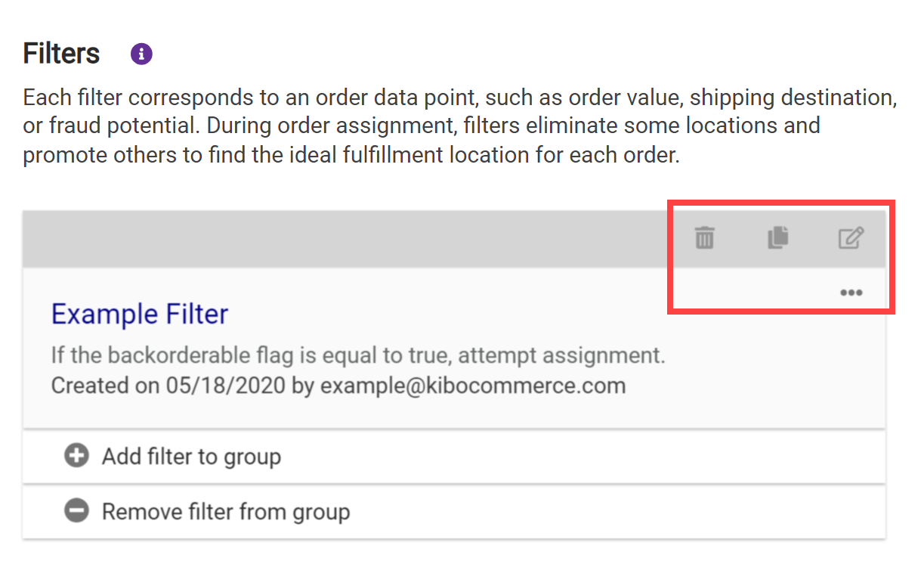Open the Example Filter title link

point(140,314)
